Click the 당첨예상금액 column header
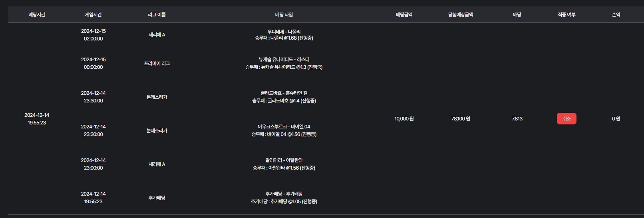The image size is (644, 218). (x=460, y=15)
